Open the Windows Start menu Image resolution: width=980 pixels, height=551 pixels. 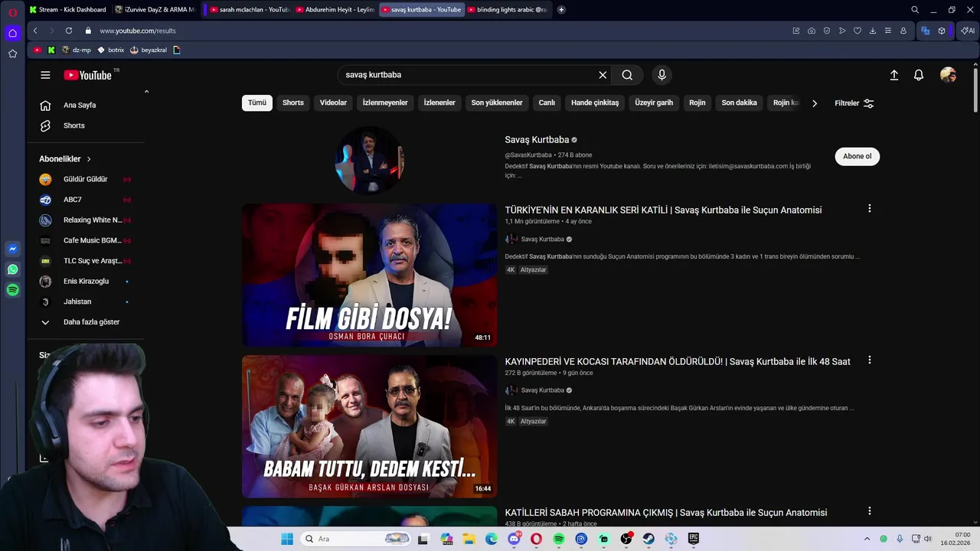[x=287, y=539]
